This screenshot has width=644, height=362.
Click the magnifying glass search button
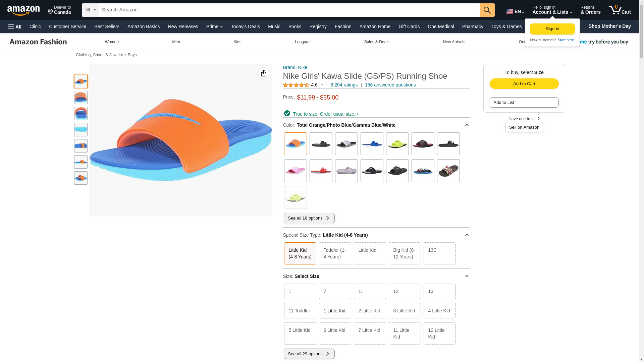487,10
